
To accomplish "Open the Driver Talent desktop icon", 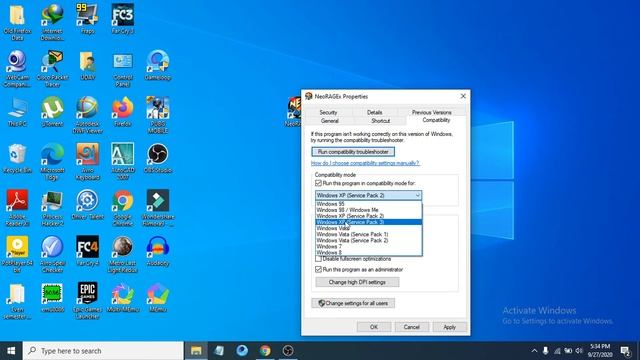I will click(x=87, y=205).
